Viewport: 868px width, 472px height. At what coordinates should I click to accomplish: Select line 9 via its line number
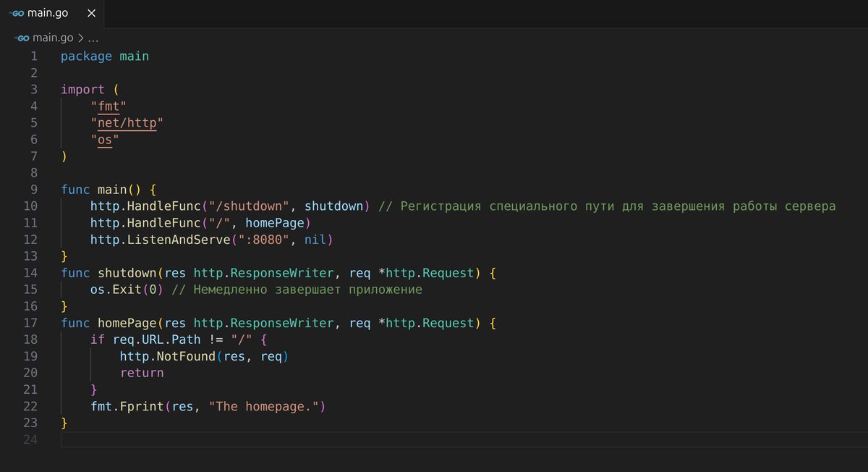coord(33,190)
